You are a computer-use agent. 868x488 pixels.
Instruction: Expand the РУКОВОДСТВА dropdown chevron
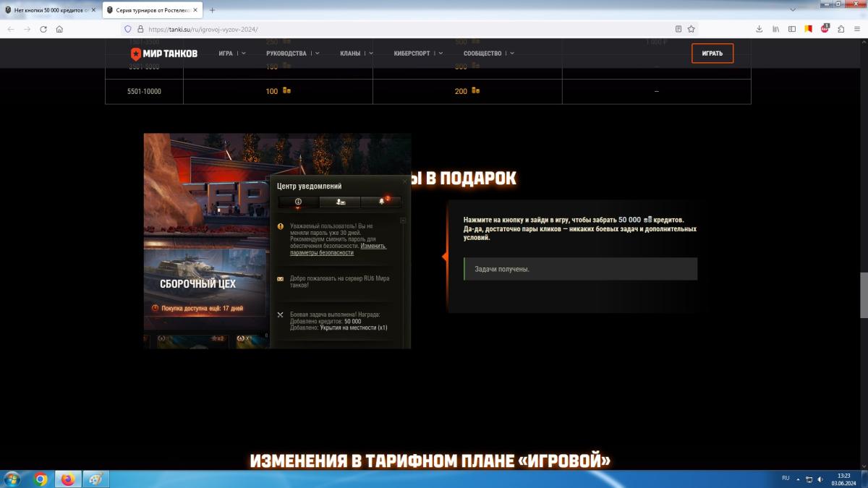317,53
